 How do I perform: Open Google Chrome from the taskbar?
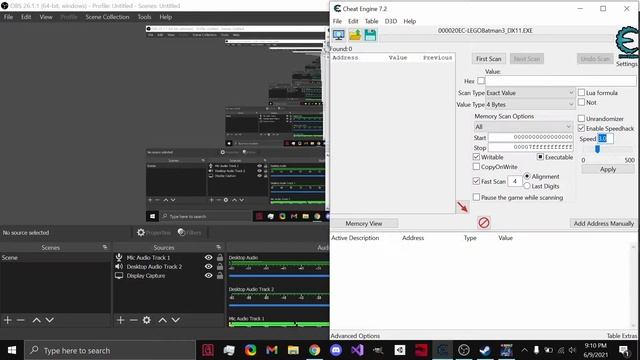(x=314, y=350)
